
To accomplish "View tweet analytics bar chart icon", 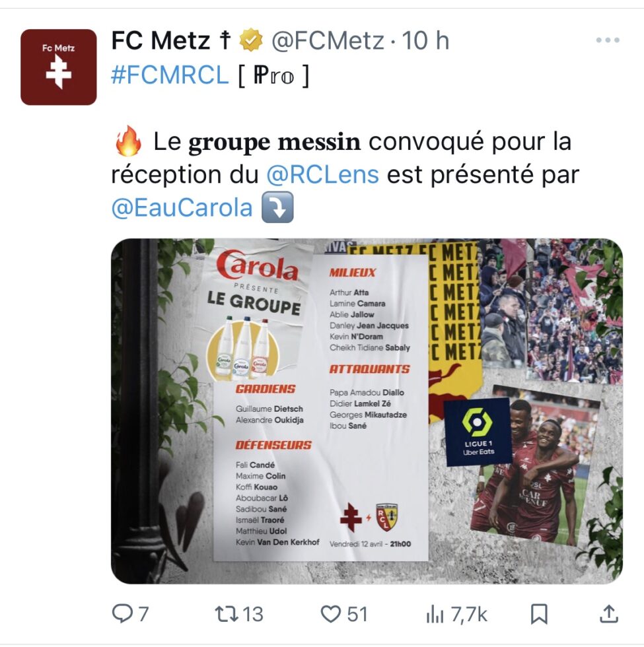I will (x=435, y=614).
